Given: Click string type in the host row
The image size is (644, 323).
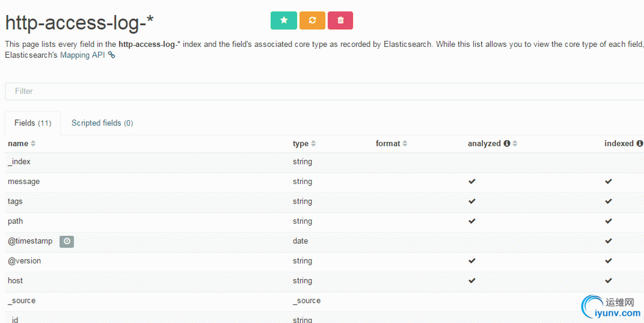Looking at the screenshot, I should [302, 281].
